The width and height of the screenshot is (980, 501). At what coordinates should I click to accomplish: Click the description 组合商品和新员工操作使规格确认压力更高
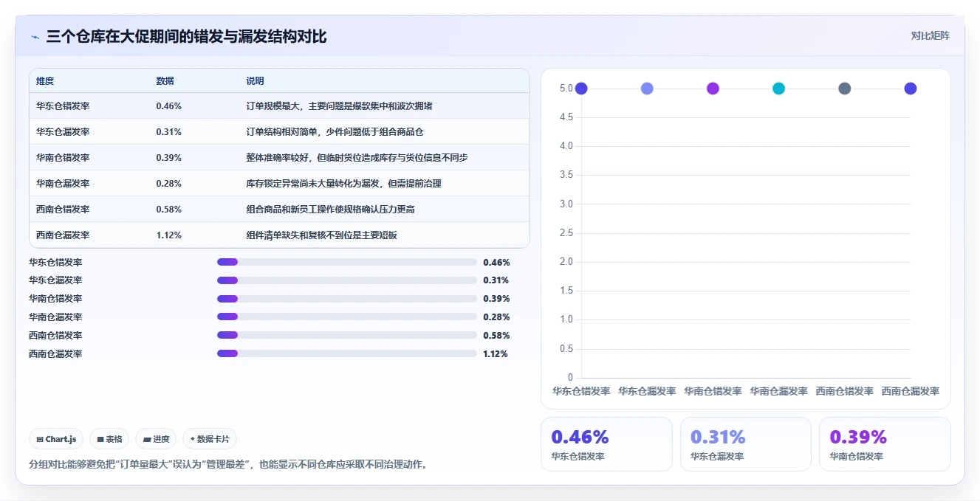coord(330,210)
